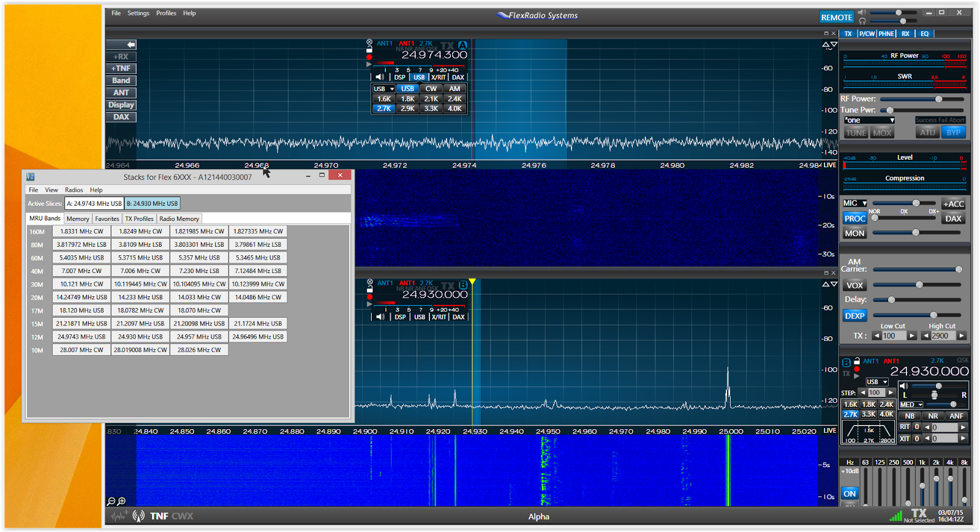The width and height of the screenshot is (980, 532).
Task: Toggle the BYP bypass button
Action: click(953, 132)
